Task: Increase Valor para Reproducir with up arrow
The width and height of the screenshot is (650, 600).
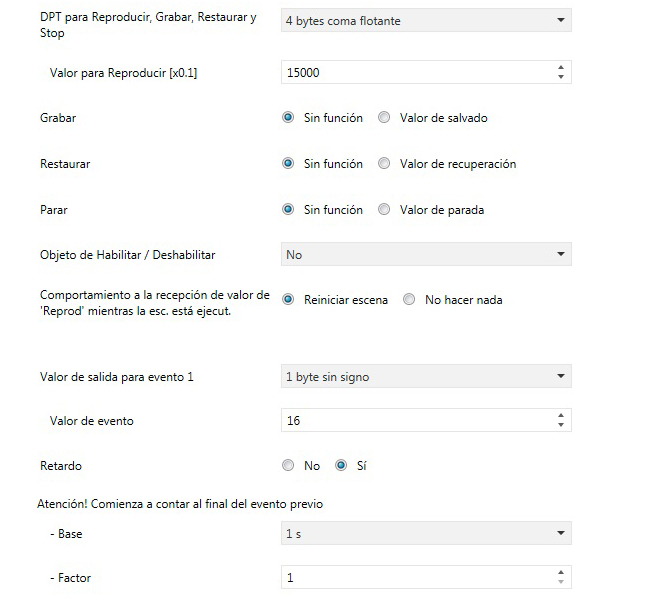Action: (x=560, y=68)
